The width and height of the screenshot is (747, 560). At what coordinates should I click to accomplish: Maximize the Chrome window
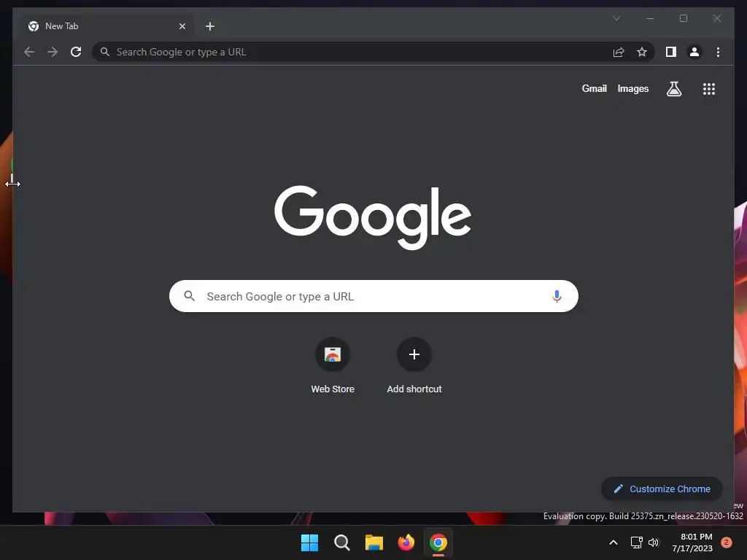(683, 18)
